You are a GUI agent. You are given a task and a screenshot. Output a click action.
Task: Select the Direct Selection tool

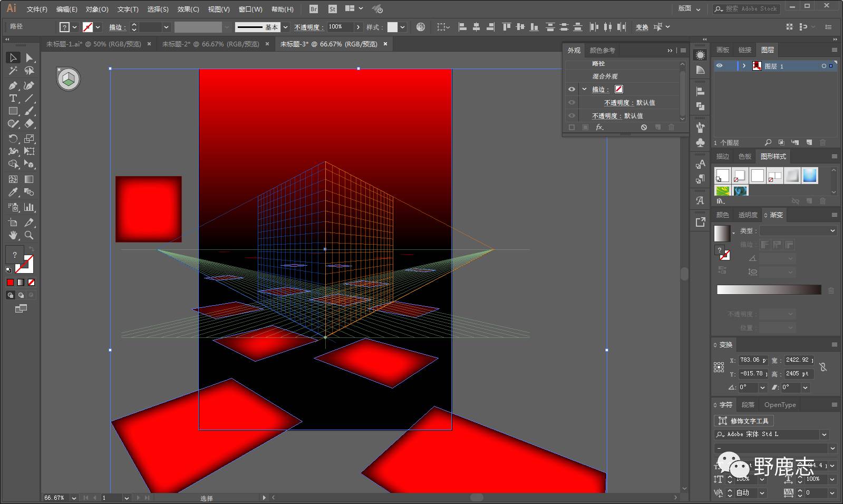click(30, 57)
